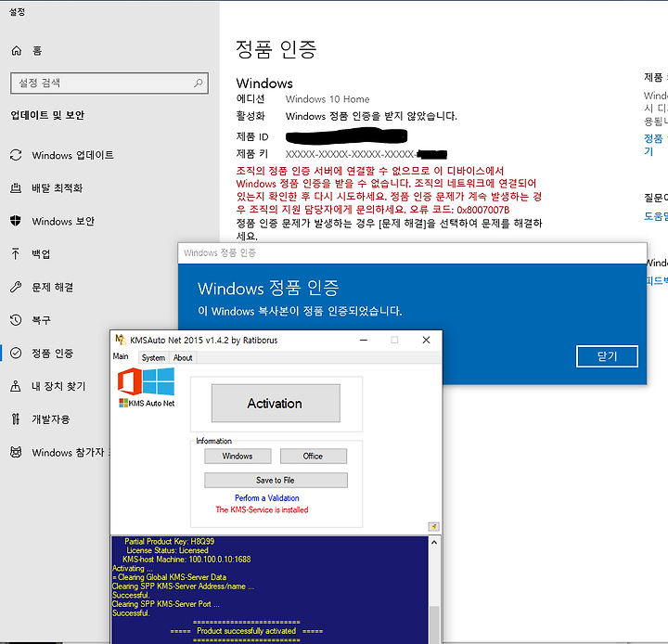Click the log scrollbar up arrow

click(433, 543)
